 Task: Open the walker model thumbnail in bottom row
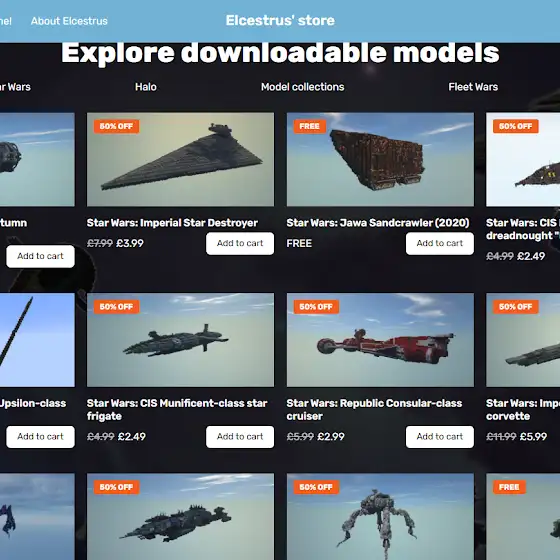tap(380, 516)
